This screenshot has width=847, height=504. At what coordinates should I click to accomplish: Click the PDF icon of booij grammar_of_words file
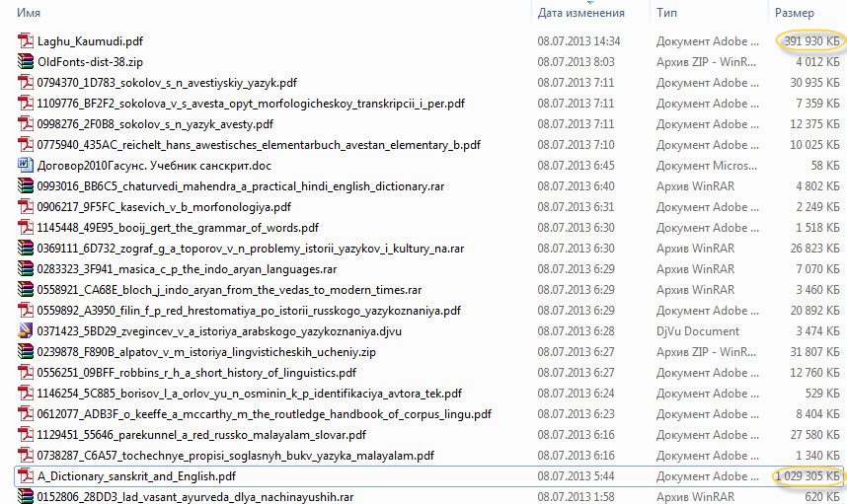[x=26, y=227]
